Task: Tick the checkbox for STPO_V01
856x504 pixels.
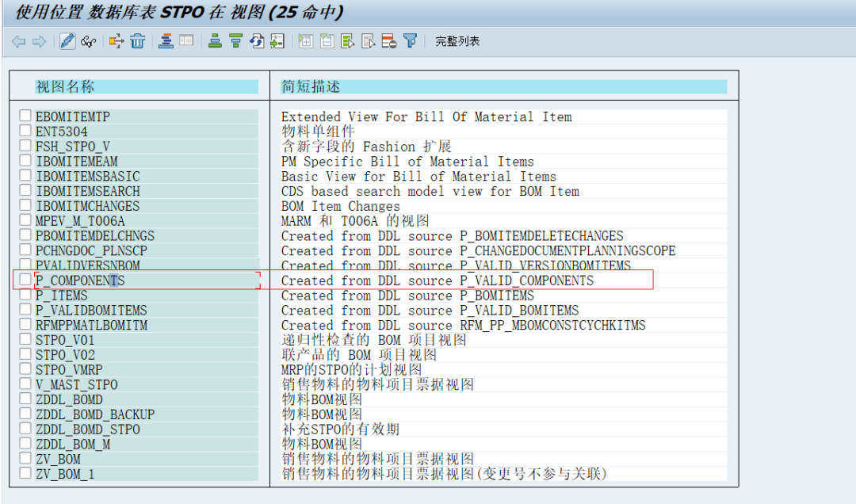Action: pos(25,338)
